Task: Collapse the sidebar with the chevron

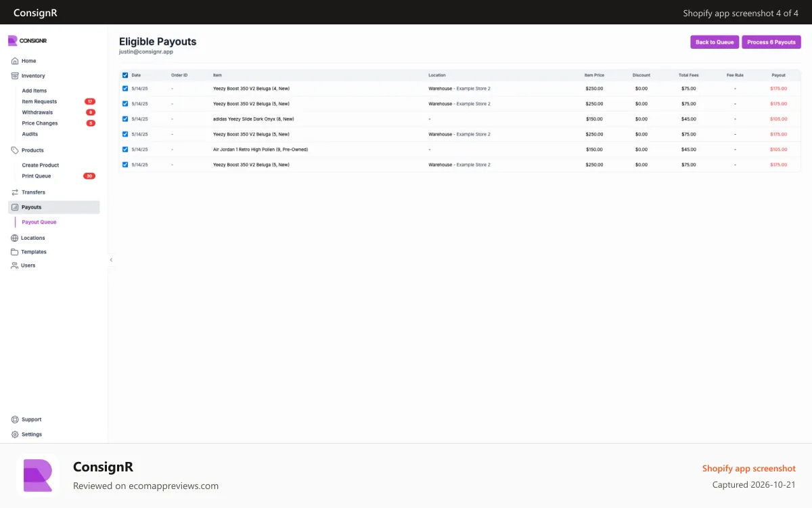Action: pyautogui.click(x=111, y=259)
